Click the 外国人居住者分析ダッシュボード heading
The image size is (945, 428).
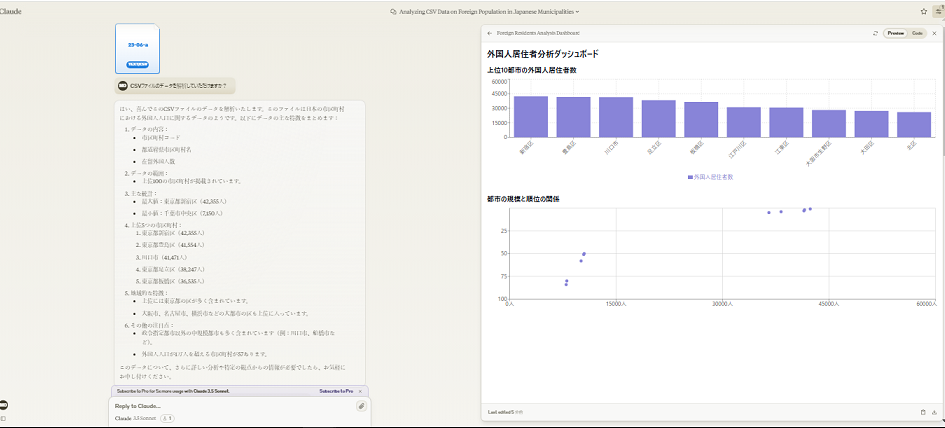[x=543, y=54]
